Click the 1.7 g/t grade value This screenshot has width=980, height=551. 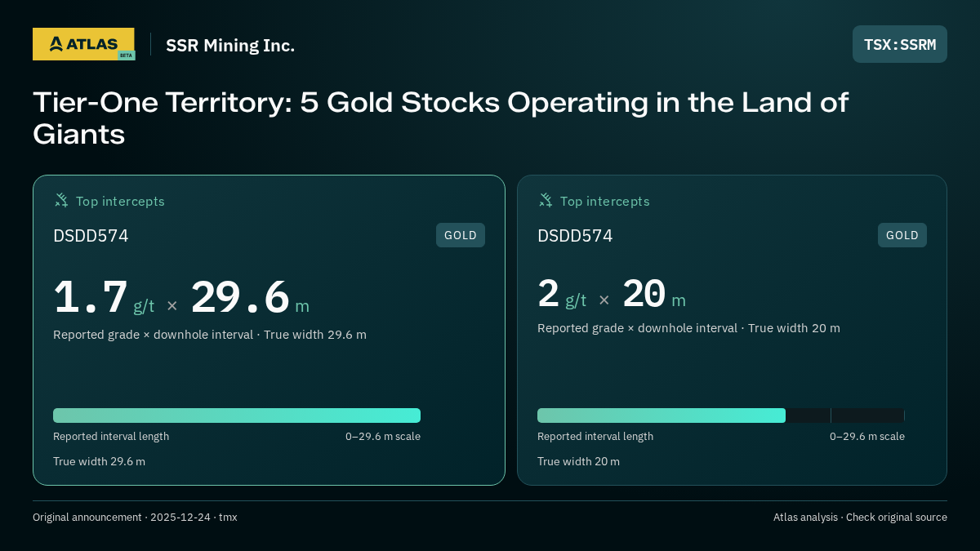(104, 297)
